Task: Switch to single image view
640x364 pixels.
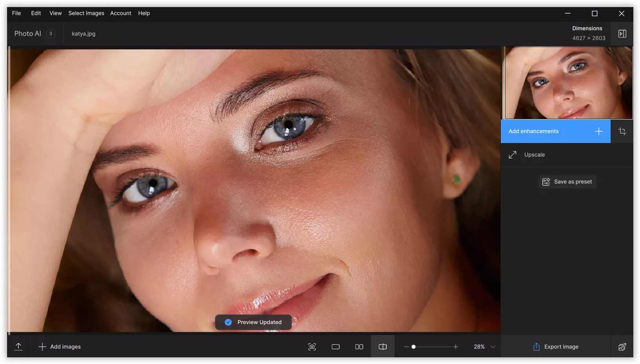Action: tap(335, 346)
